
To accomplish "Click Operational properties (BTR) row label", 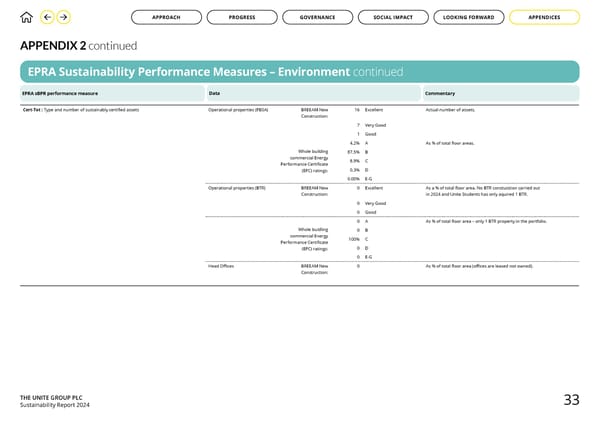I will [236, 187].
